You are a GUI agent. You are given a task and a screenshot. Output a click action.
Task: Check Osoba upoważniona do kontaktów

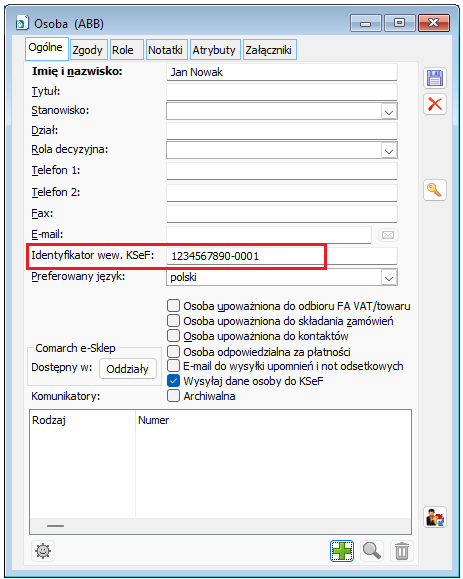click(x=173, y=336)
